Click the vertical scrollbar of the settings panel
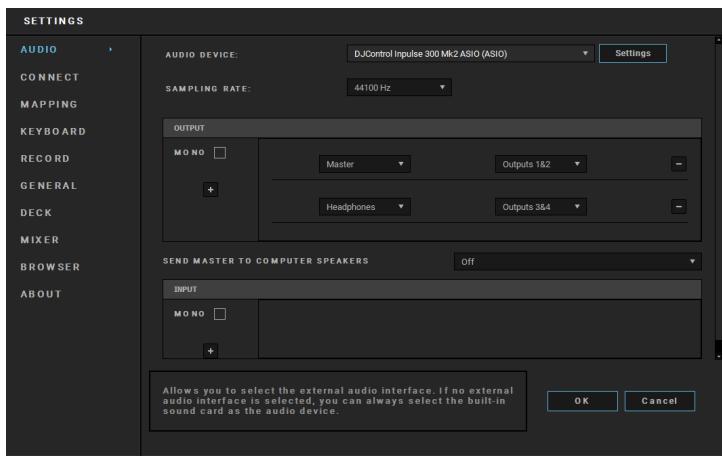Screen dimensions: 723x456 [718, 198]
